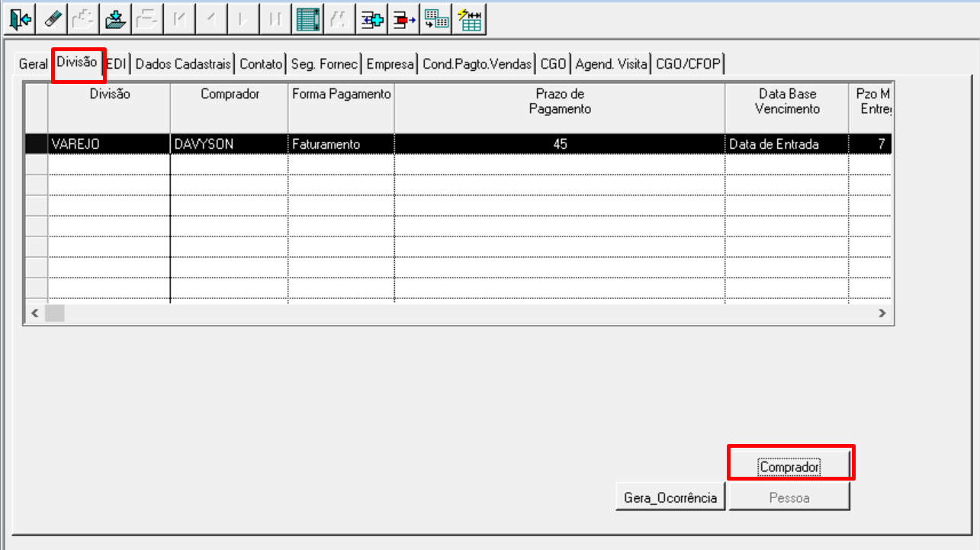Click the Comprador button

[x=789, y=466]
